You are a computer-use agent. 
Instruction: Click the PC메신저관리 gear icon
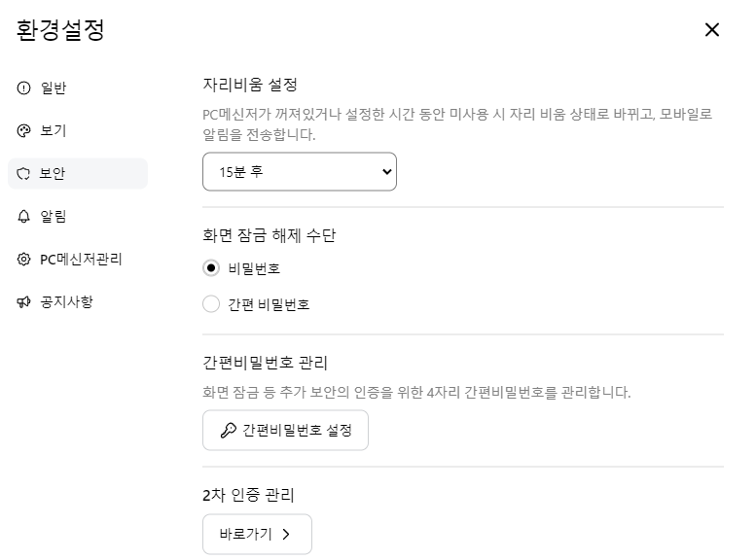[x=24, y=260]
